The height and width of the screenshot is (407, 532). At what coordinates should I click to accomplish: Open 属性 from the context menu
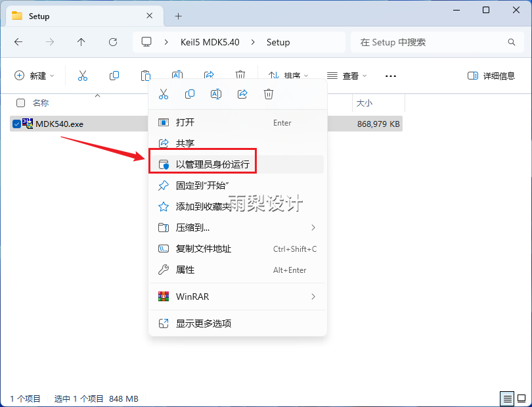coord(238,270)
